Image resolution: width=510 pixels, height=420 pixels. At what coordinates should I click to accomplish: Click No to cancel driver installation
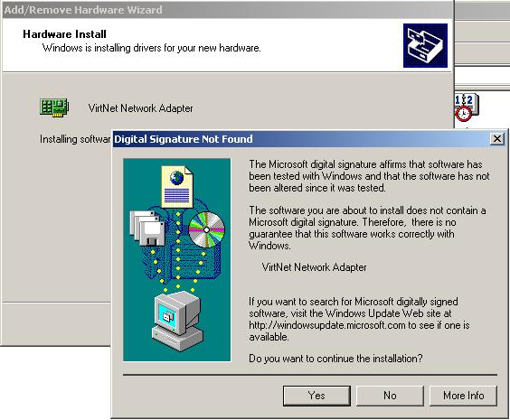coord(390,396)
